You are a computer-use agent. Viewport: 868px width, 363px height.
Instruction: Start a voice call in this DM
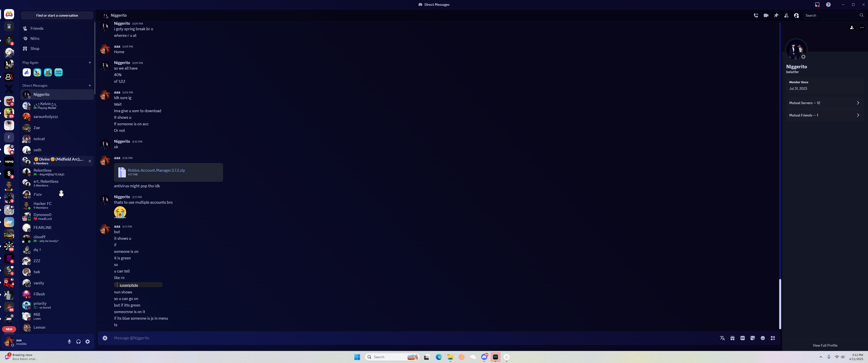[x=756, y=15]
